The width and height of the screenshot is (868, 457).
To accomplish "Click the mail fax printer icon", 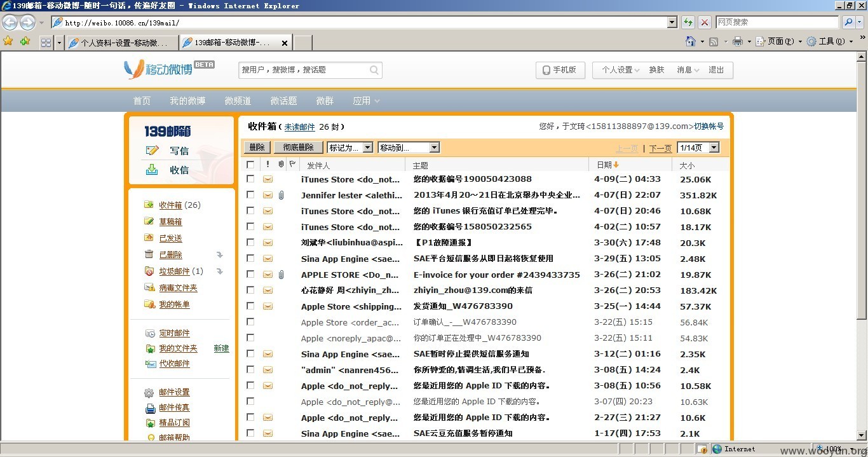I will coord(150,408).
